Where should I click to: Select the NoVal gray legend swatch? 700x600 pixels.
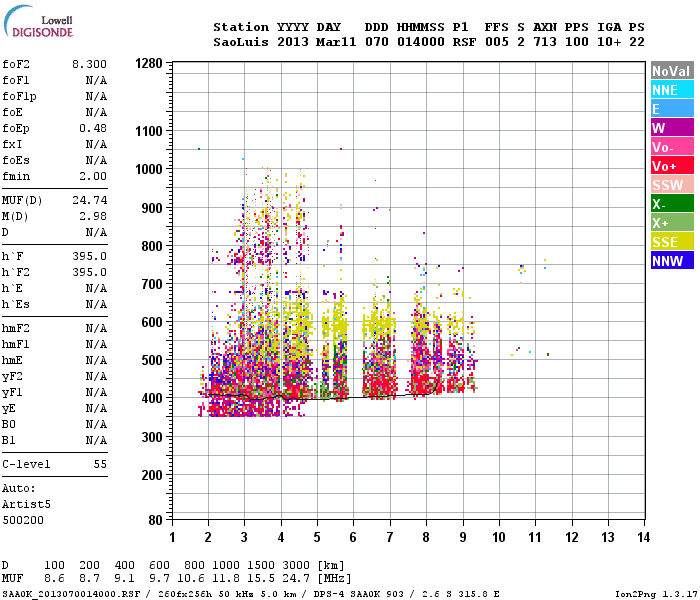point(672,71)
